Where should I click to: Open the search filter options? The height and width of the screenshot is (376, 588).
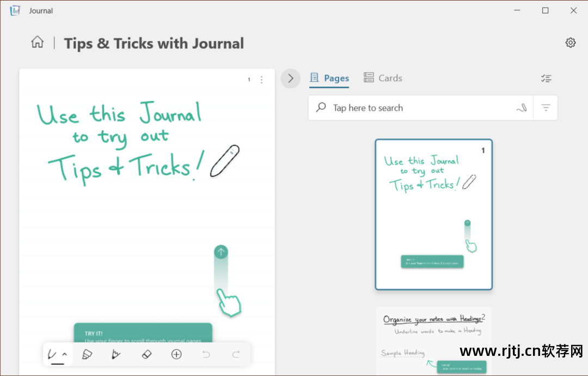coord(546,108)
